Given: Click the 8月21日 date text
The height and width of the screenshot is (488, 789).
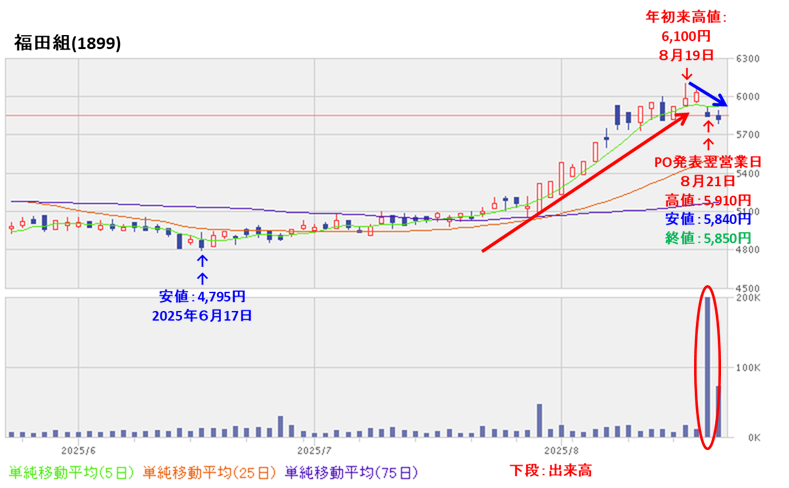Looking at the screenshot, I should tap(708, 181).
